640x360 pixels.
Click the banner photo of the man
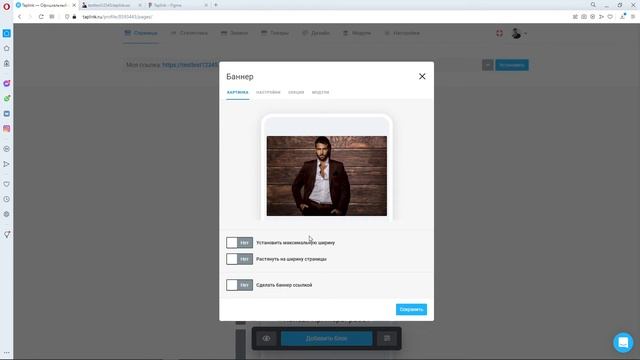(327, 176)
